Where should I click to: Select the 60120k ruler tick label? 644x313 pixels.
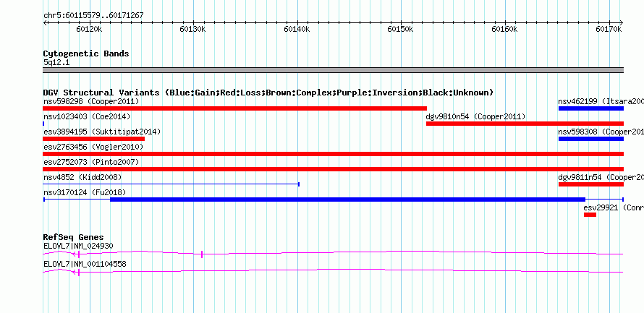pyautogui.click(x=89, y=29)
